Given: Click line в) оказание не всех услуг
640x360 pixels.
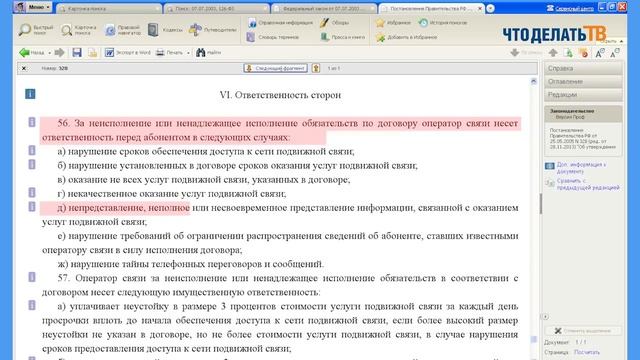Looking at the screenshot, I should (204, 180).
